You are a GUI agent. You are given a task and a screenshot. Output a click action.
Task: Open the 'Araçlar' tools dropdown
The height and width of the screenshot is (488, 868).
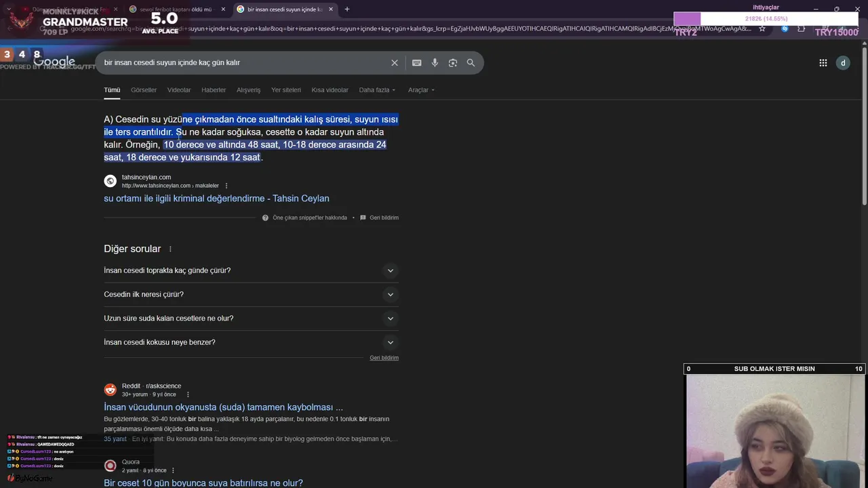point(421,90)
